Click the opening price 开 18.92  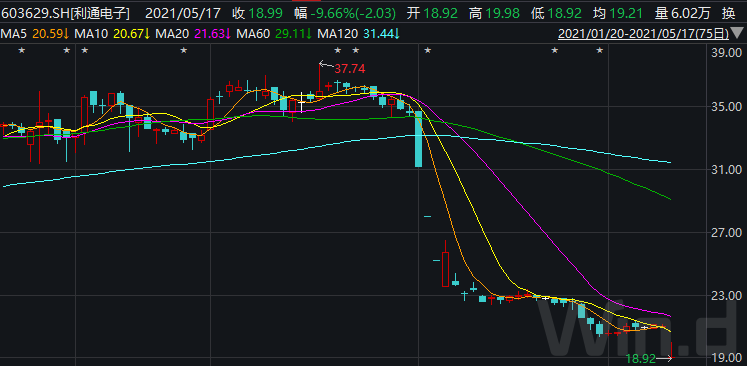[x=432, y=14]
